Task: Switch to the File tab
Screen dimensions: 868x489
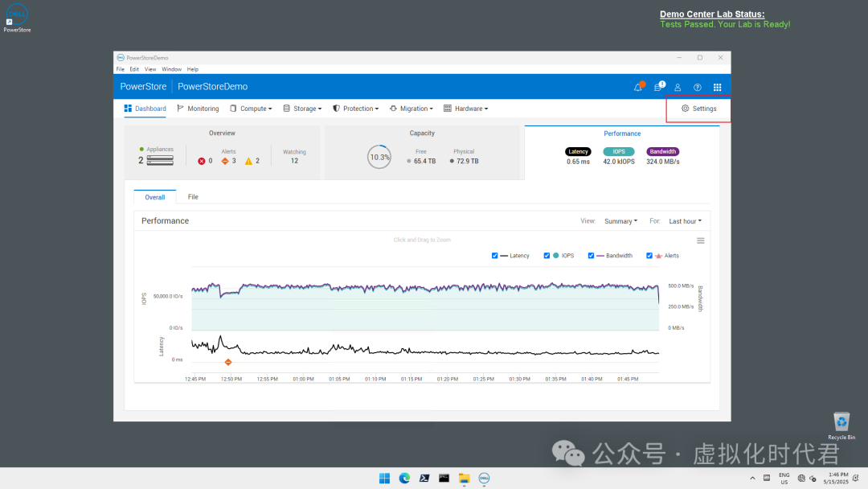Action: [193, 197]
